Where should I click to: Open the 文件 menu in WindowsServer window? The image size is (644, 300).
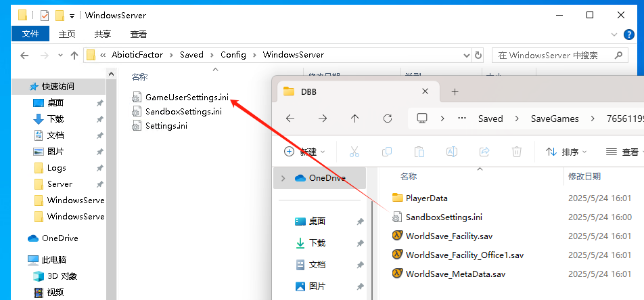pos(30,34)
